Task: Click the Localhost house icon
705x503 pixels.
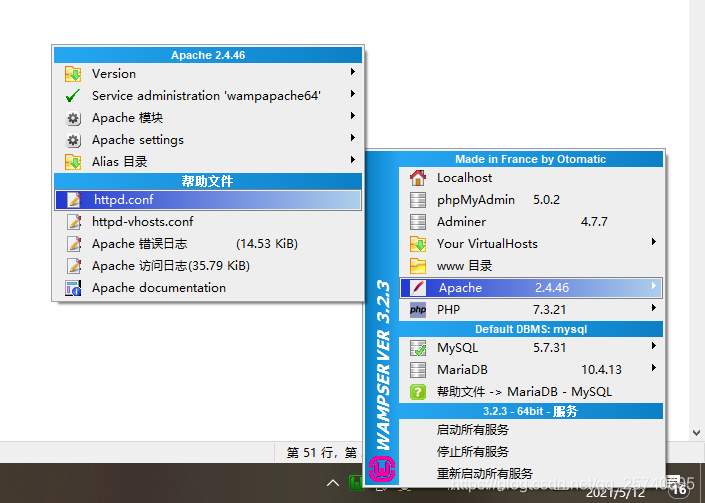Action: click(418, 178)
